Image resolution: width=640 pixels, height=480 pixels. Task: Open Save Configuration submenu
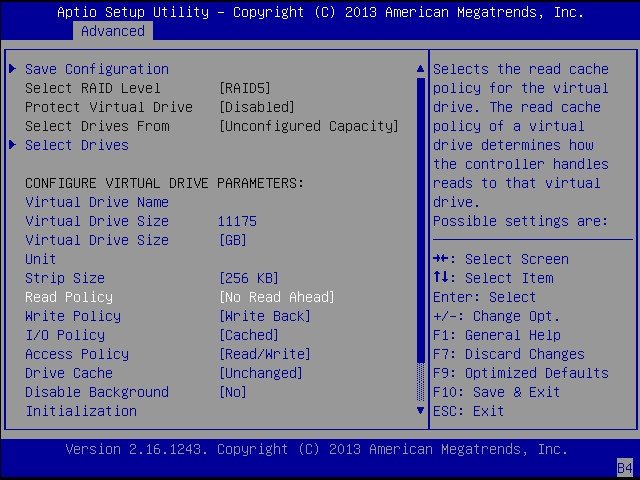click(97, 69)
